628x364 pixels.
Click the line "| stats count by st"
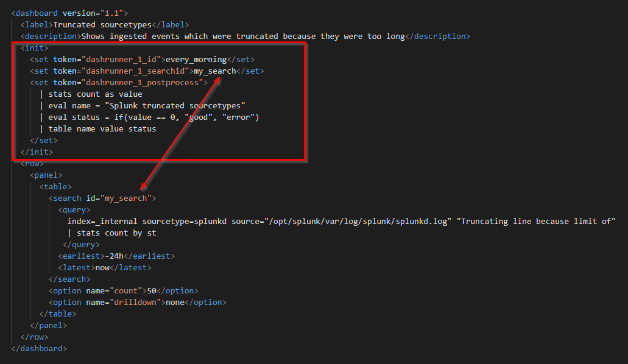[111, 234]
